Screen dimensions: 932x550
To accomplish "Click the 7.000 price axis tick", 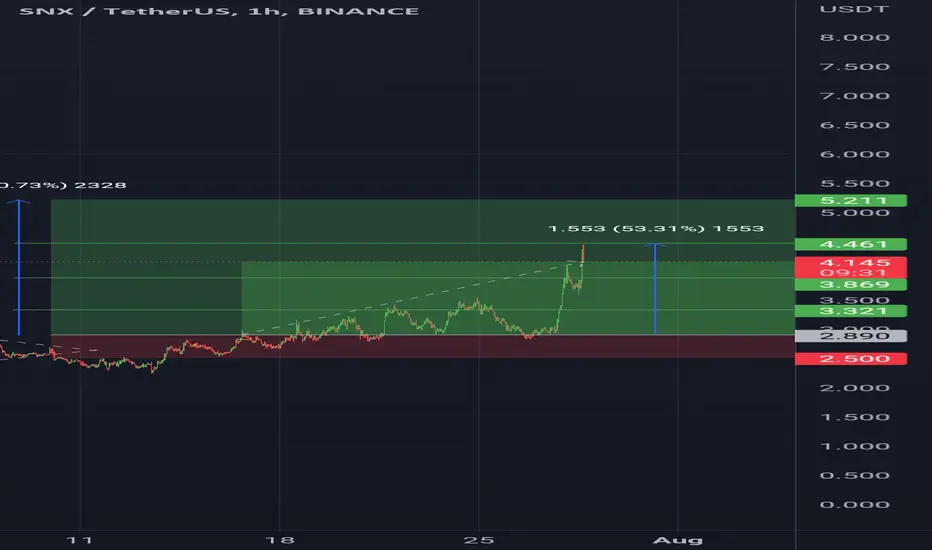I will point(854,96).
